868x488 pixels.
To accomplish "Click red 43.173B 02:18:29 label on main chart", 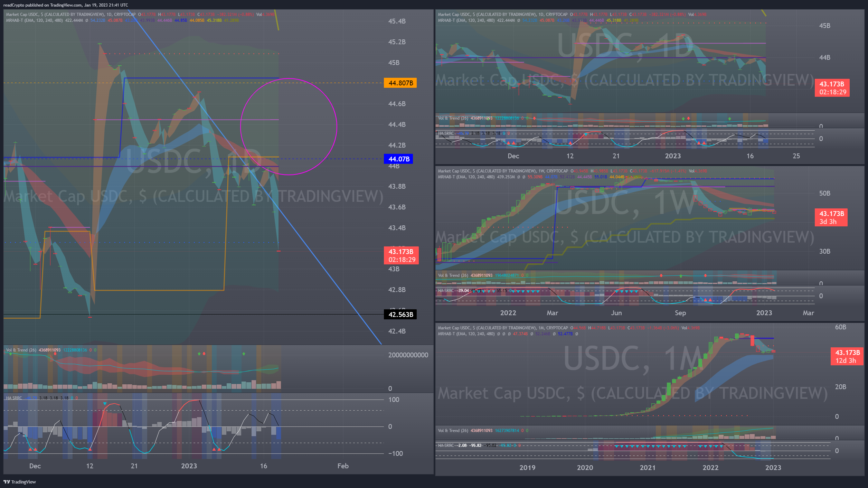I will (401, 255).
